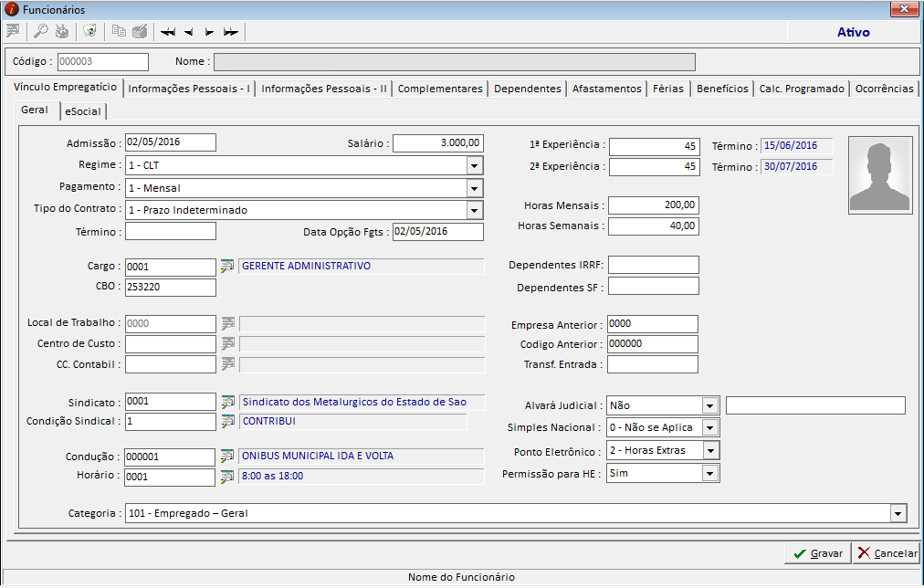Click the Salário input field
The width and height of the screenshot is (924, 588).
tap(438, 143)
